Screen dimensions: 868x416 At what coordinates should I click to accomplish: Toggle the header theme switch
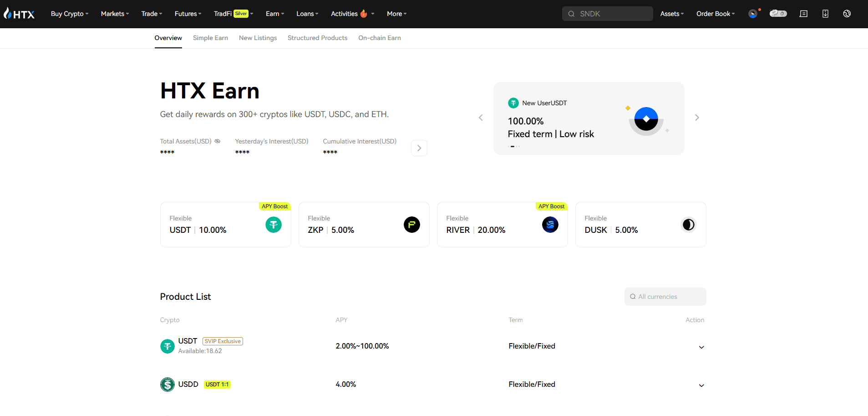pyautogui.click(x=778, y=14)
